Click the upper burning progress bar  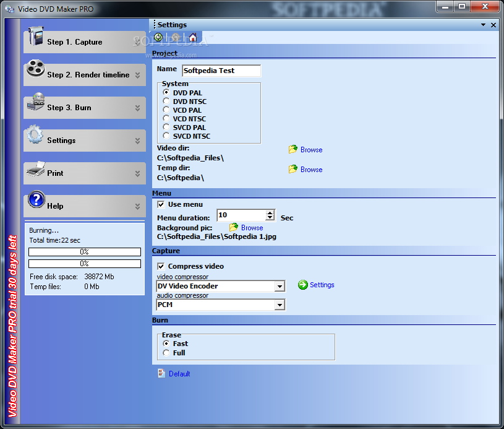(x=85, y=252)
